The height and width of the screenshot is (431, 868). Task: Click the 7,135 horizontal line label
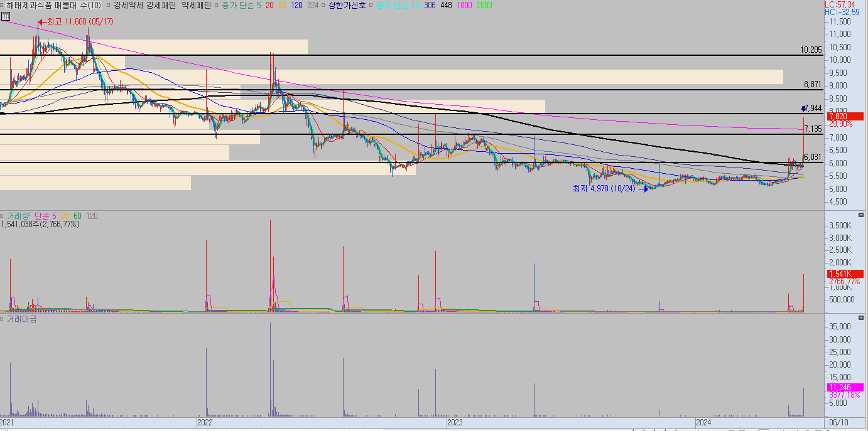[813, 129]
